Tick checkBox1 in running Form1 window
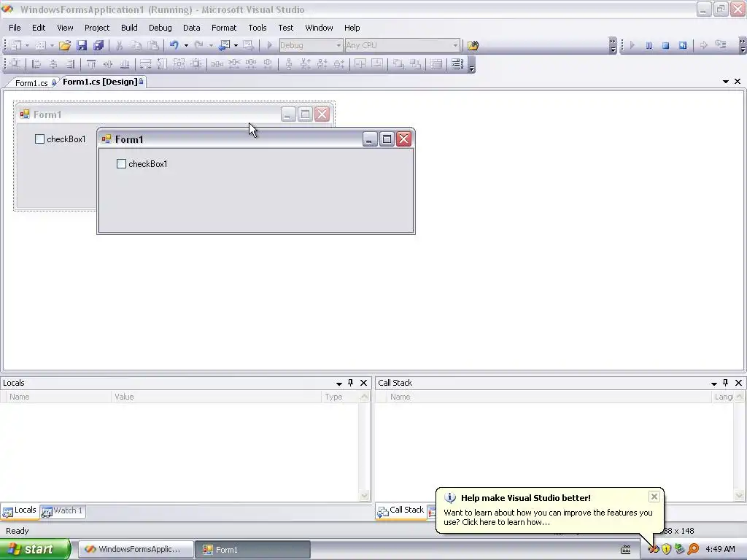 (122, 164)
